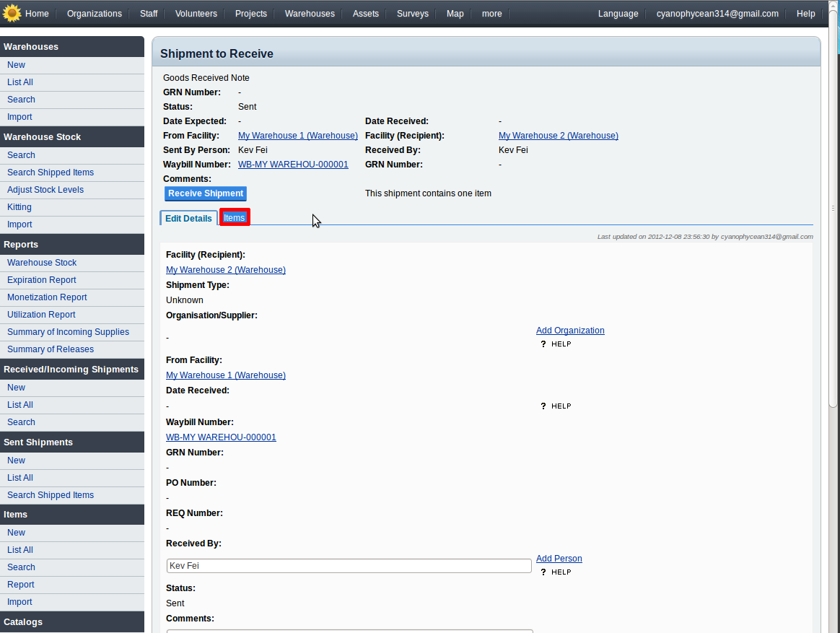The height and width of the screenshot is (633, 840).
Task: Open the Kitting sidebar link
Action: [x=19, y=207]
